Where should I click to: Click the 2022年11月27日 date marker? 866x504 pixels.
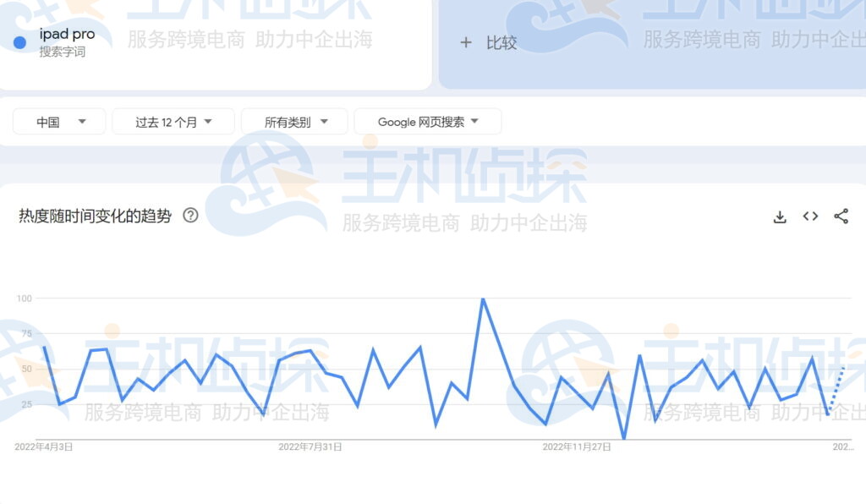pos(575,446)
